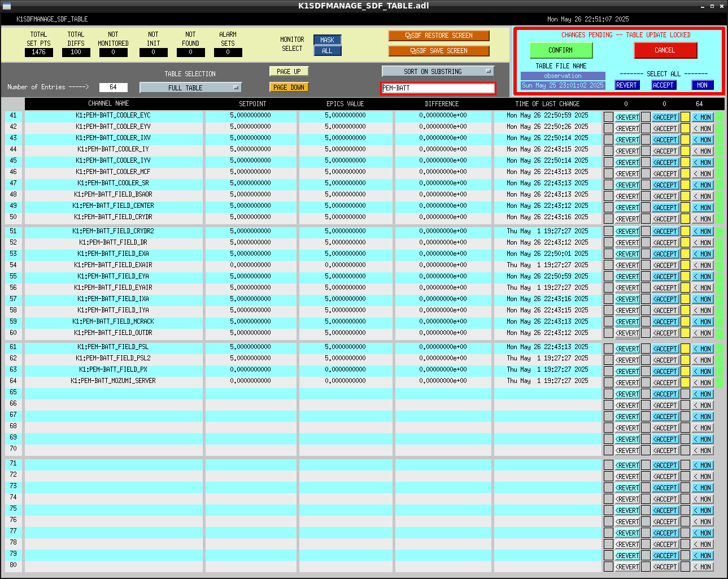
Task: Click the Number of Entries value 64
Action: [114, 88]
